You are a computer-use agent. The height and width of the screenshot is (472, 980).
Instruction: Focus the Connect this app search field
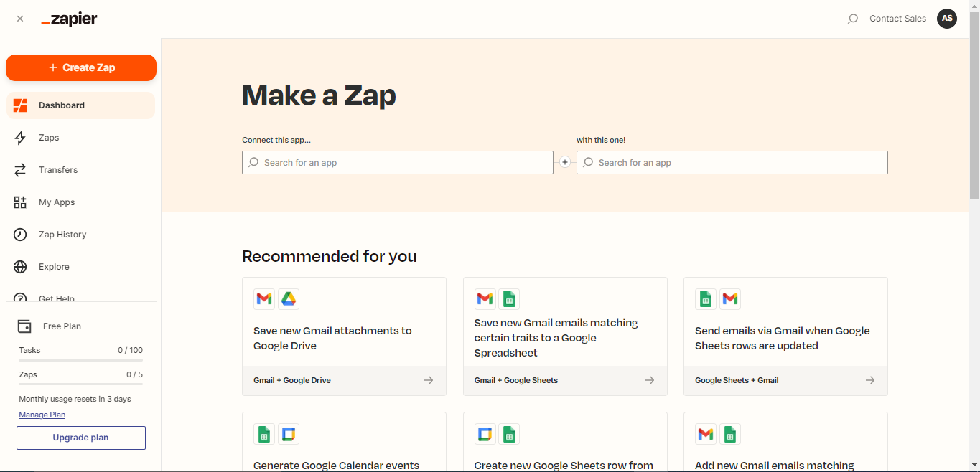tap(398, 163)
